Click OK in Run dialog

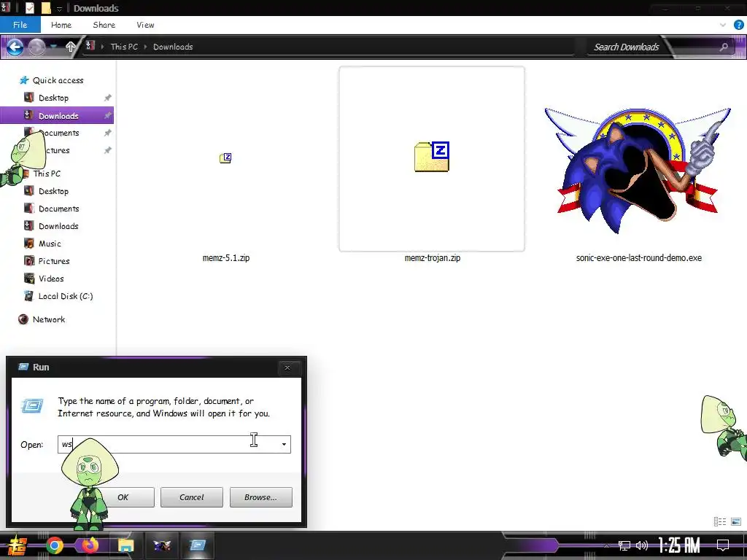(123, 497)
